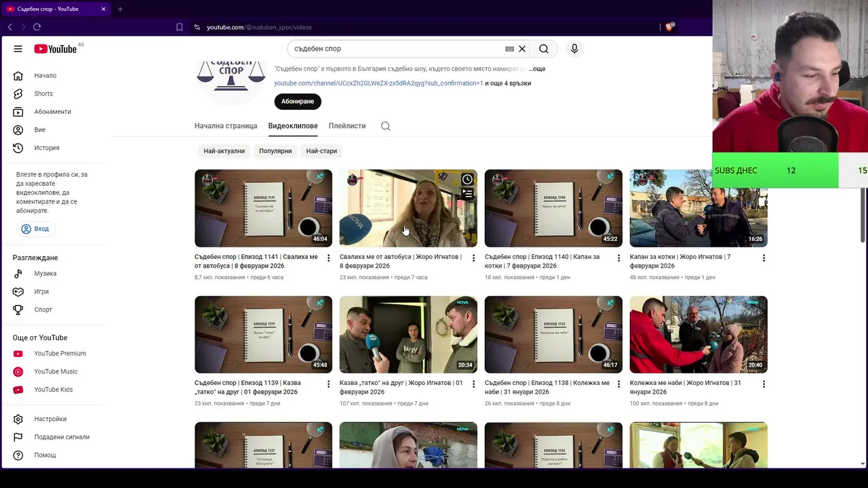Open more options for Епизод 1139 video

click(x=328, y=384)
